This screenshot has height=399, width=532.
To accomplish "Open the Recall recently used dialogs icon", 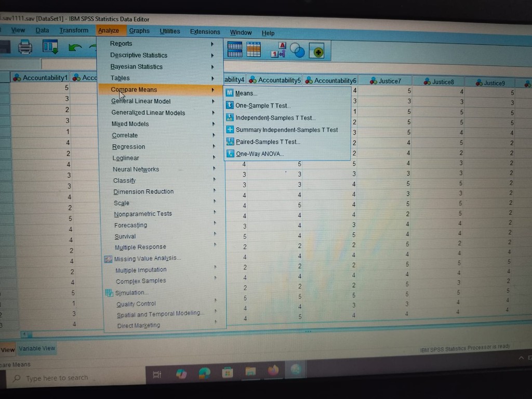I will click(50, 46).
